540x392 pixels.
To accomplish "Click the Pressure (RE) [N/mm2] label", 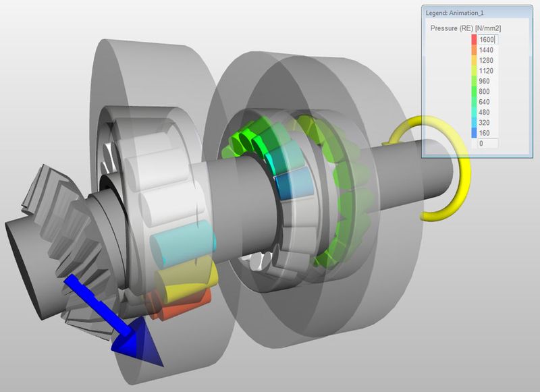I will coord(467,27).
